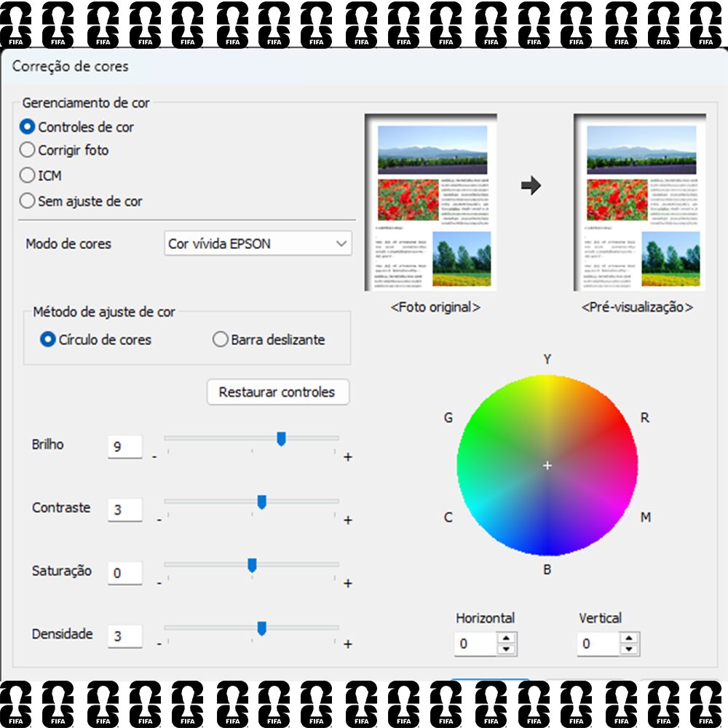The image size is (728, 728).
Task: Click the minus sign beside Brilho slider
Action: (x=154, y=457)
